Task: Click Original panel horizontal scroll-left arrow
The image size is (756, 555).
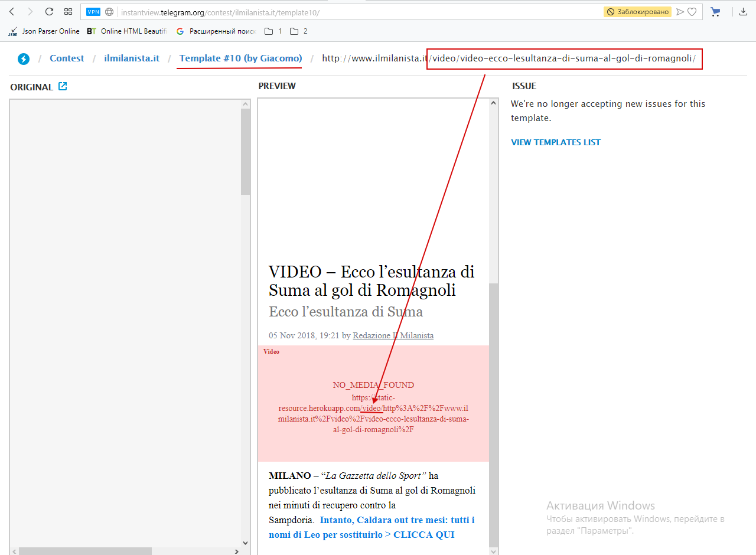Action: pos(14,551)
